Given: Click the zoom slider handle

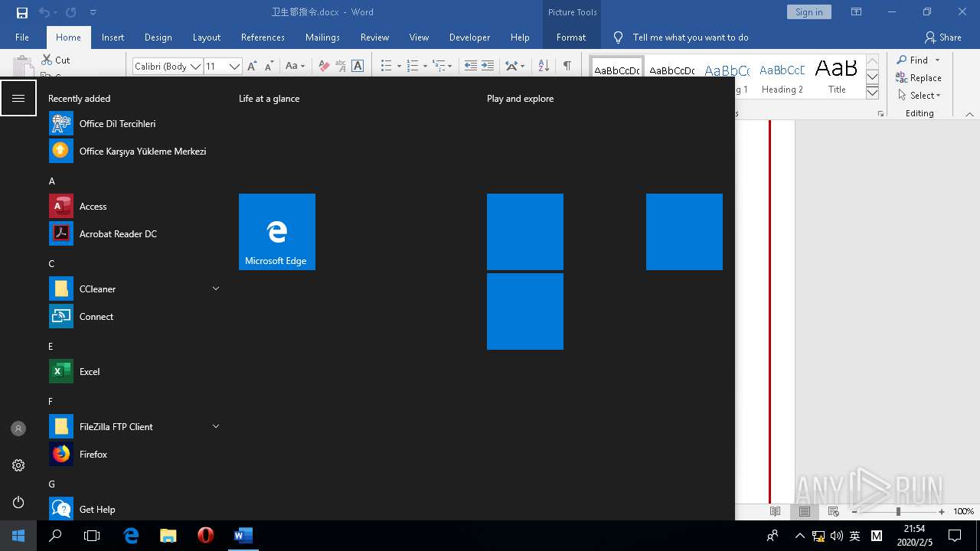Looking at the screenshot, I should pos(898,511).
